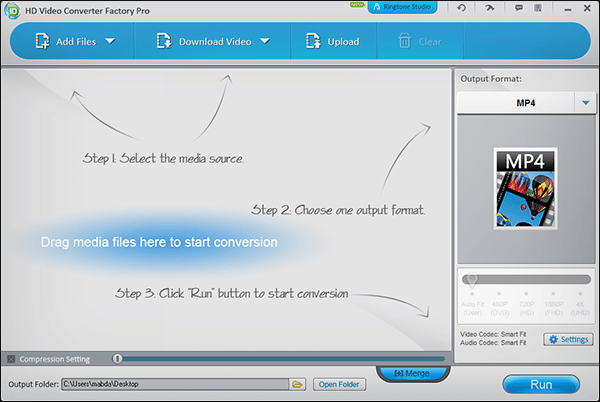
Task: Click the 720P mark on resolution slider
Action: click(x=524, y=294)
